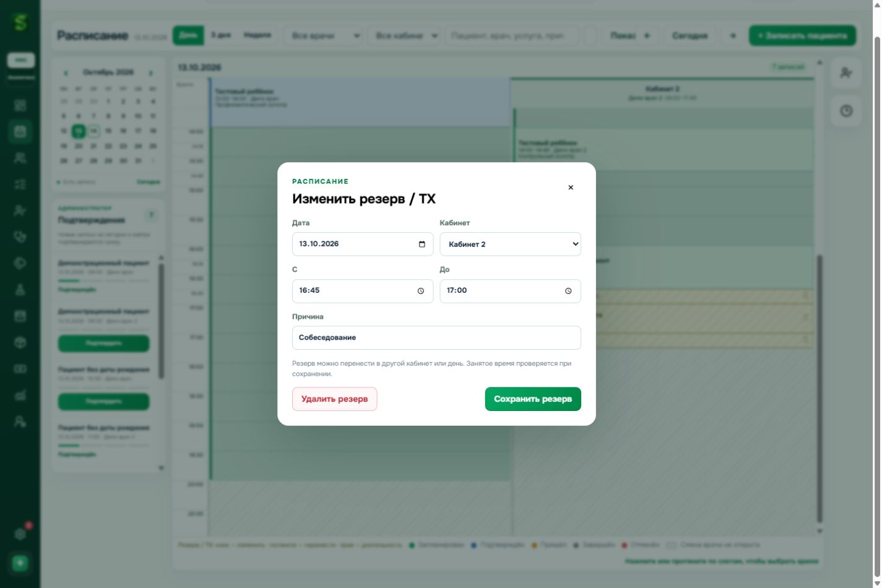This screenshot has width=882, height=588.
Task: Close the 'Изменить резерв / ТХ' dialog
Action: 571,188
